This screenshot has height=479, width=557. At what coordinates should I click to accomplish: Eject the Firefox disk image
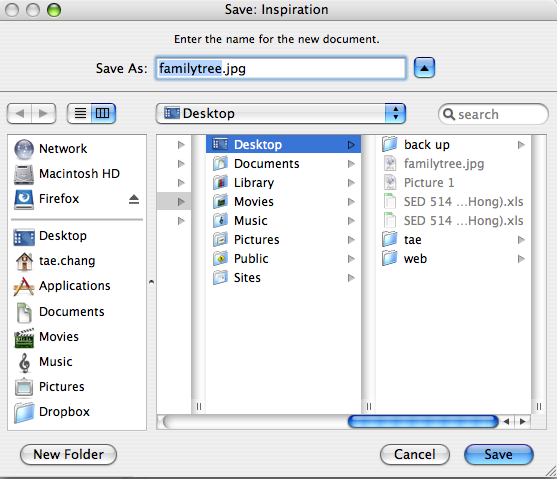[134, 199]
